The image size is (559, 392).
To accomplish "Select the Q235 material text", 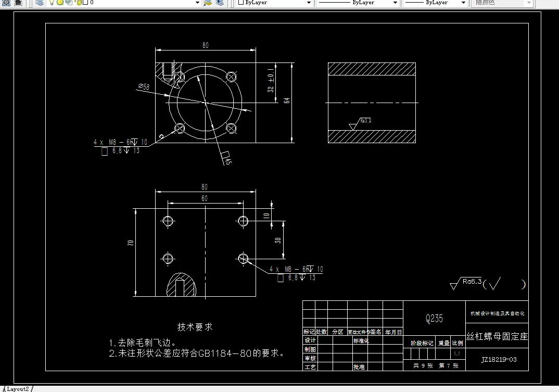I will click(x=434, y=318).
